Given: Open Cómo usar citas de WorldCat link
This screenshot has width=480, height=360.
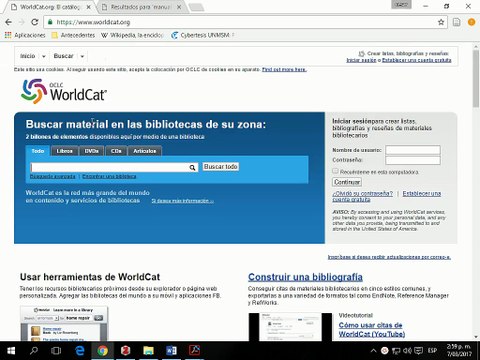Looking at the screenshot, I should tap(372, 329).
